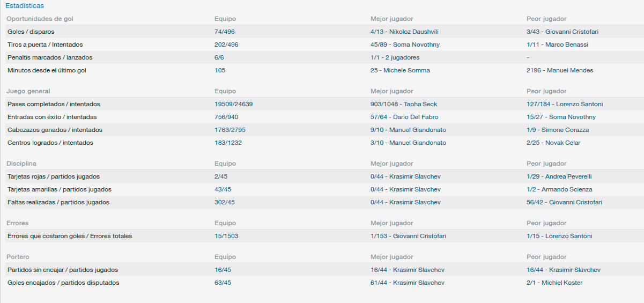
Task: Open Lorenzo Santoni in Pases completados row
Action: pos(574,104)
